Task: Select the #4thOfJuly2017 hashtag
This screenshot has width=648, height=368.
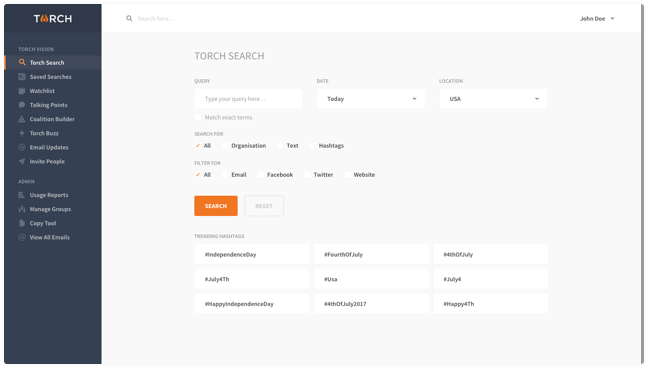Action: [x=371, y=303]
